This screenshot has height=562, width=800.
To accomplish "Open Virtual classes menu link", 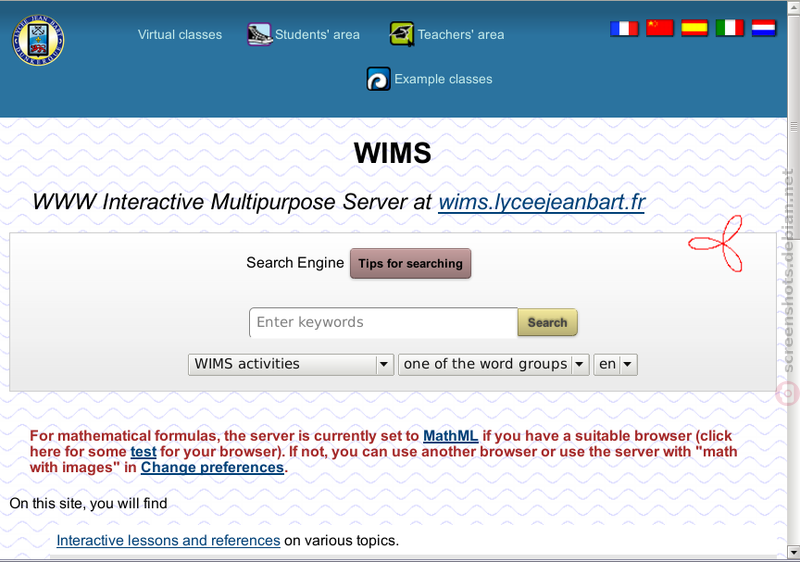I will (180, 35).
